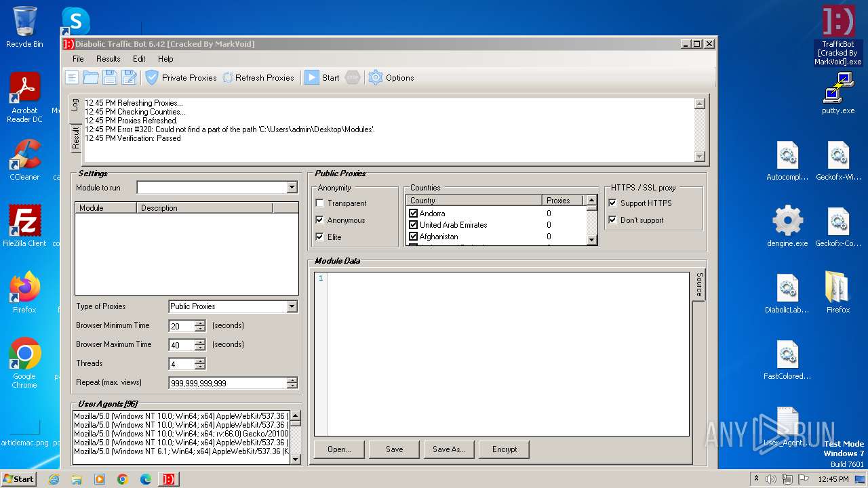Open the dengine.exe desktop icon

(x=787, y=226)
